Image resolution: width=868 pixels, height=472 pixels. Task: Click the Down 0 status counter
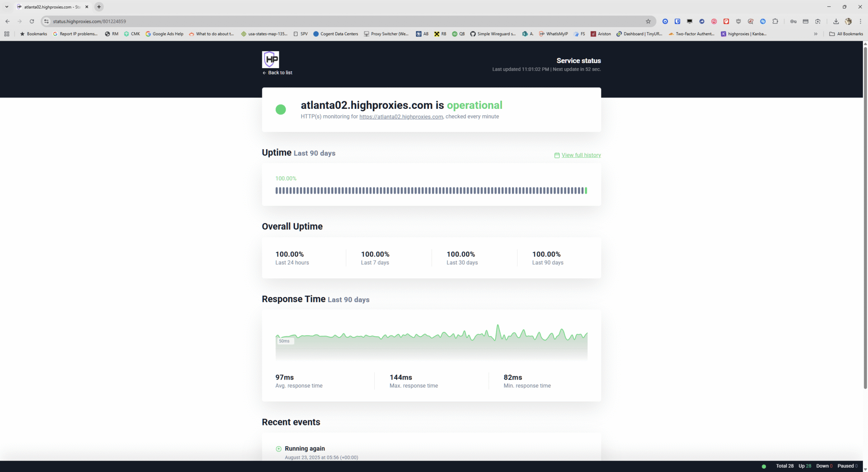pos(824,466)
